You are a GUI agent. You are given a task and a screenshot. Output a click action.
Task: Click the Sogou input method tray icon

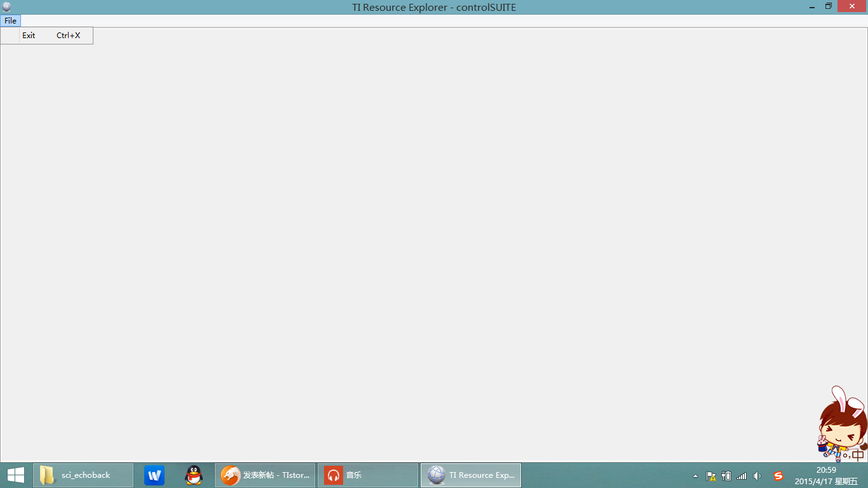point(778,475)
